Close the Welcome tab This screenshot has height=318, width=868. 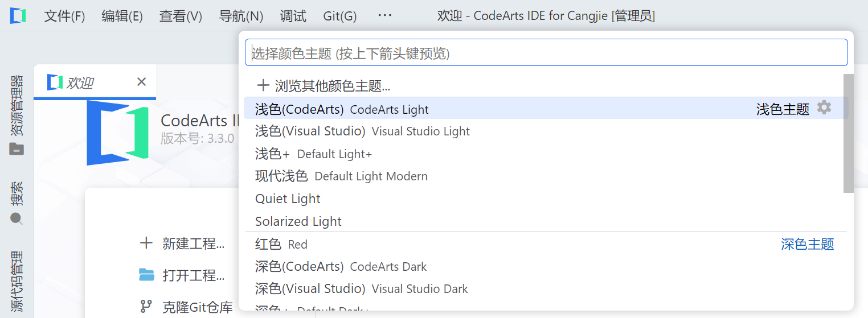(x=142, y=82)
